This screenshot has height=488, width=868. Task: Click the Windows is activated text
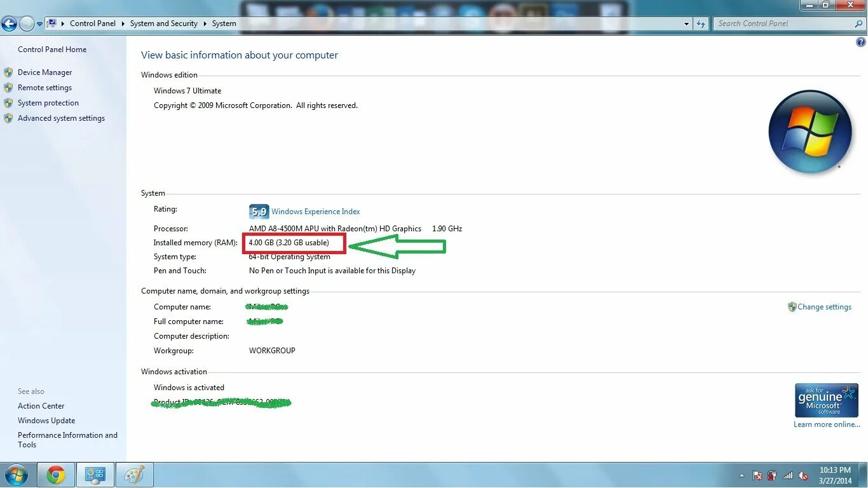[189, 388]
